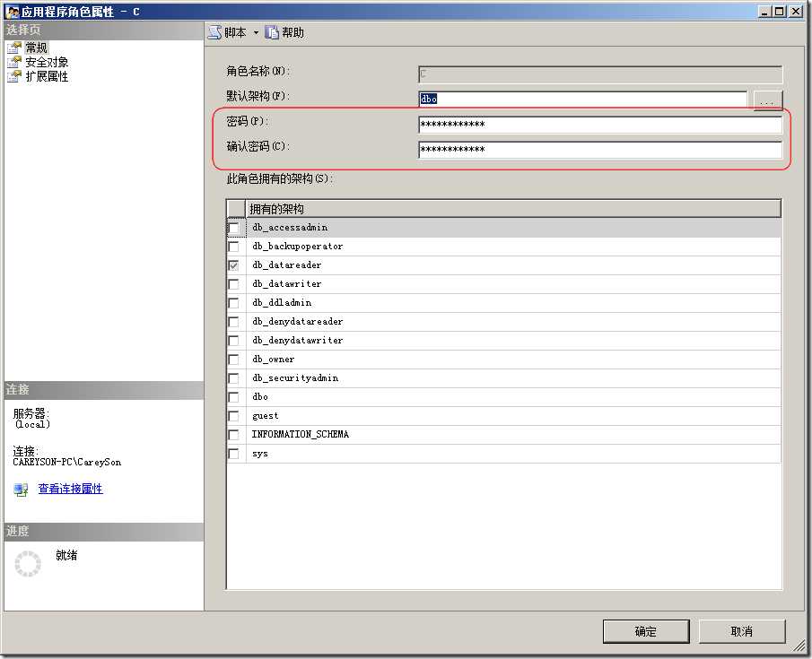Check the INFORMATION_SCHEMA checkbox
812x659 pixels.
tap(234, 435)
